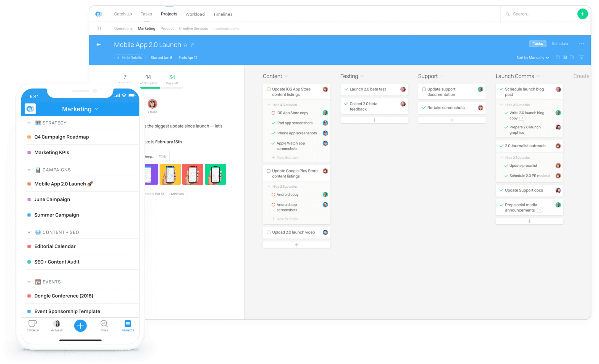Select the Product team tab
The image size is (599, 364).
[x=167, y=28]
